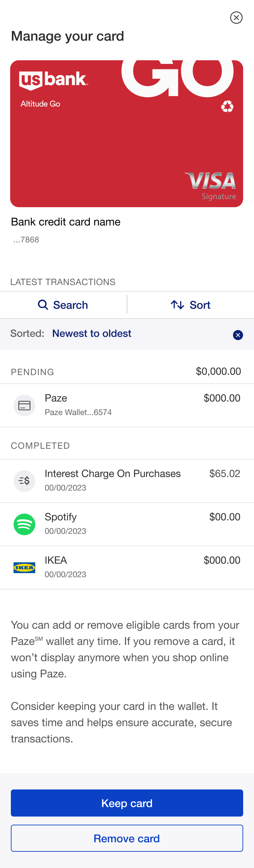Close the Manage your card dialog
Image resolution: width=254 pixels, height=868 pixels.
tap(236, 18)
